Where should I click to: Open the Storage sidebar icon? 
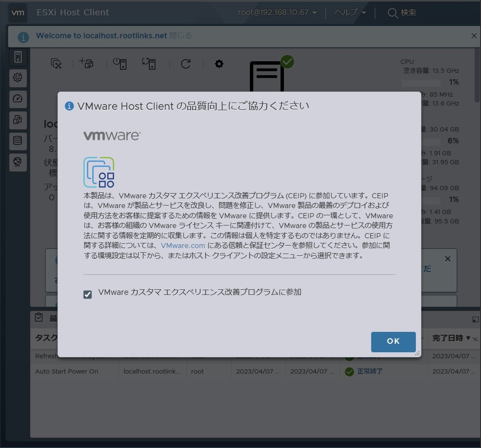[x=18, y=141]
